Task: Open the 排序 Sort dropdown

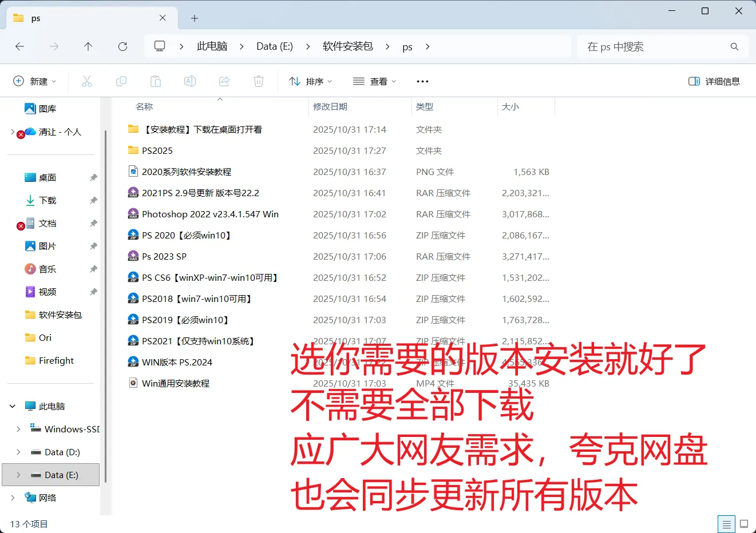Action: (311, 81)
